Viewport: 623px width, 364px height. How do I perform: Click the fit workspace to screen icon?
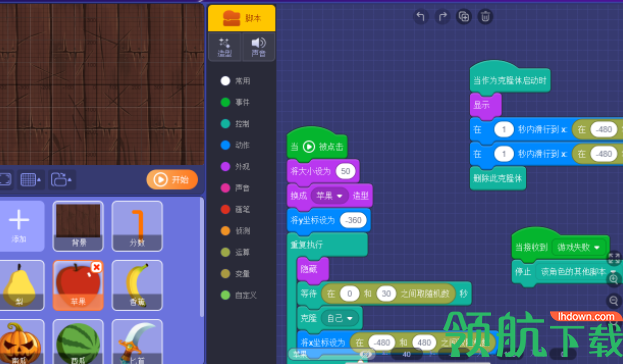click(x=614, y=258)
